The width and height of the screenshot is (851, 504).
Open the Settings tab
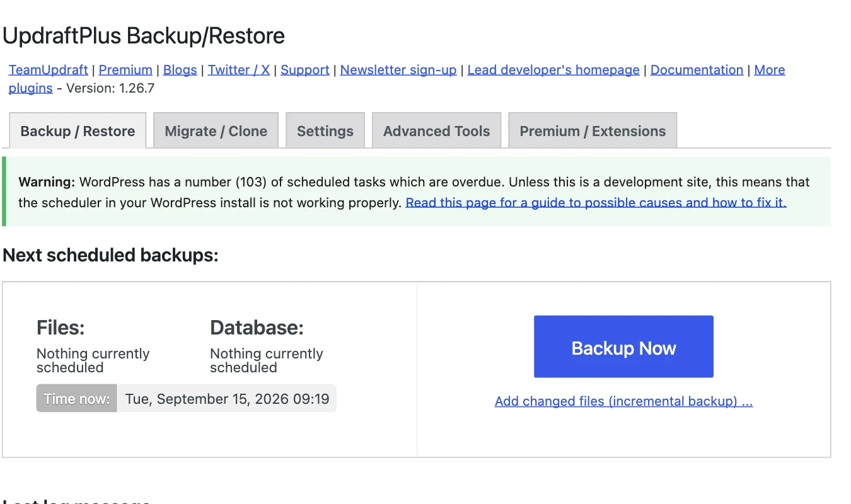point(325,131)
